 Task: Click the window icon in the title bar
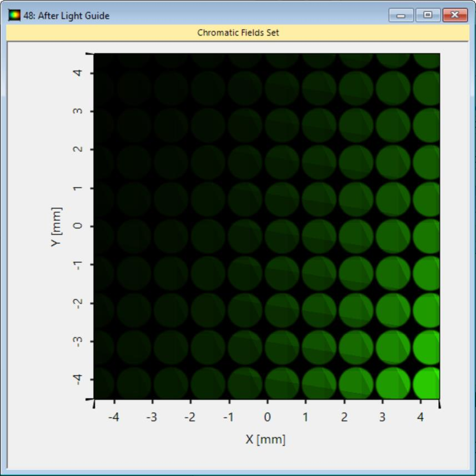[14, 16]
